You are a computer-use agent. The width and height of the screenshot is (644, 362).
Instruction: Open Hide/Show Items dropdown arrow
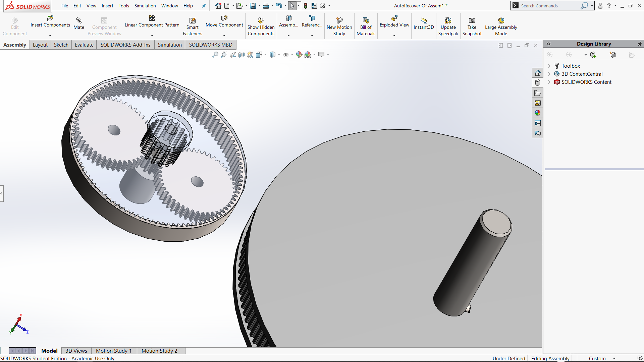[x=292, y=55]
